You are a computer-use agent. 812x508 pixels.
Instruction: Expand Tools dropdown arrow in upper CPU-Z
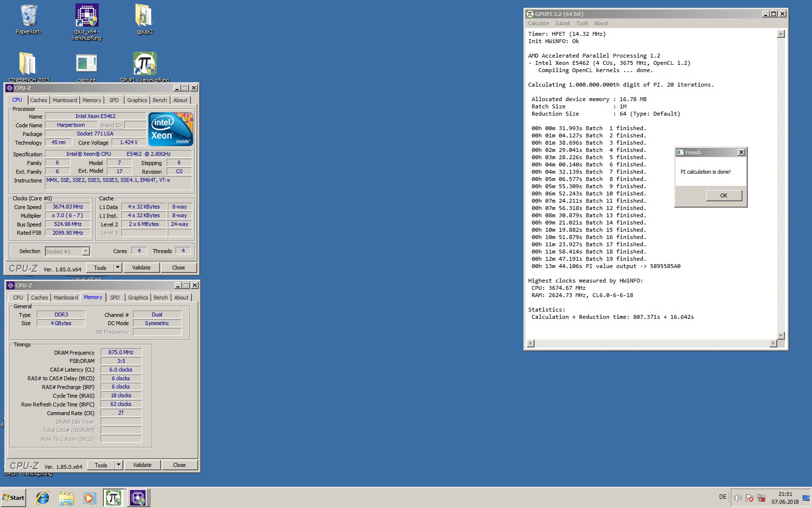coord(117,268)
